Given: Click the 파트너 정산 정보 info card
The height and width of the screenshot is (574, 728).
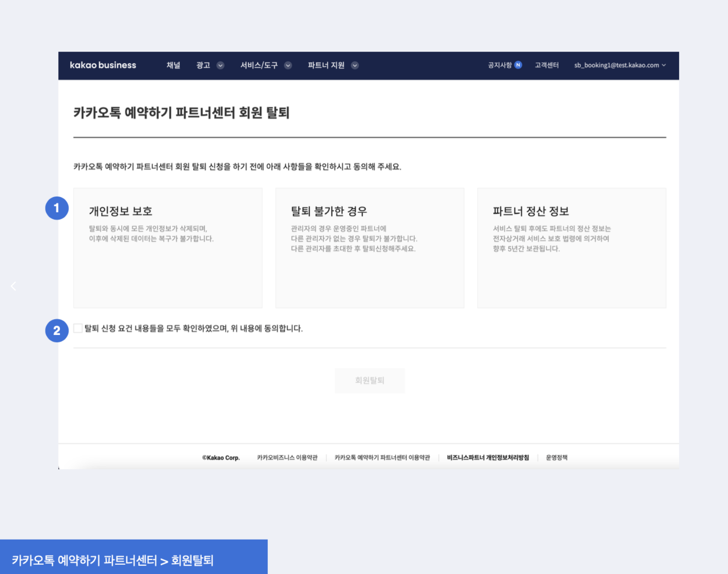Looking at the screenshot, I should click(x=571, y=248).
